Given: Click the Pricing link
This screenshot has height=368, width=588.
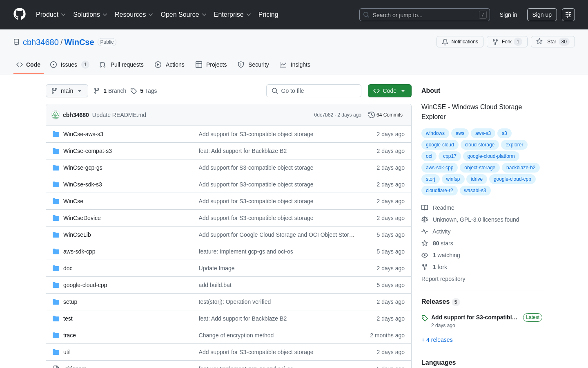Looking at the screenshot, I should click(268, 15).
